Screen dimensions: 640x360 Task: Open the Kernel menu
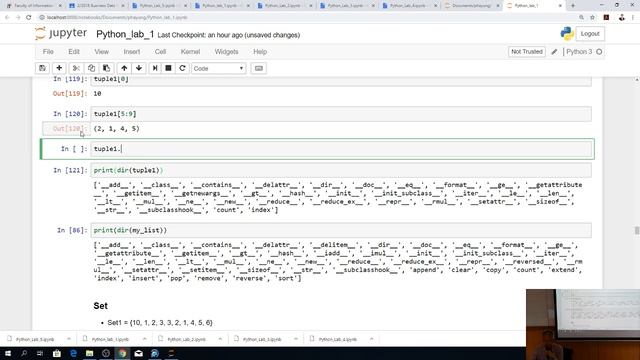click(190, 52)
